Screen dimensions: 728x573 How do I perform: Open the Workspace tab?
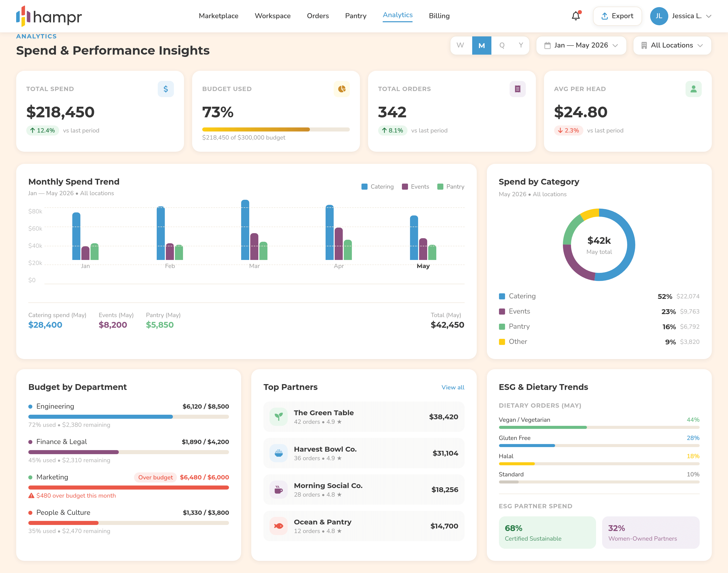click(272, 16)
